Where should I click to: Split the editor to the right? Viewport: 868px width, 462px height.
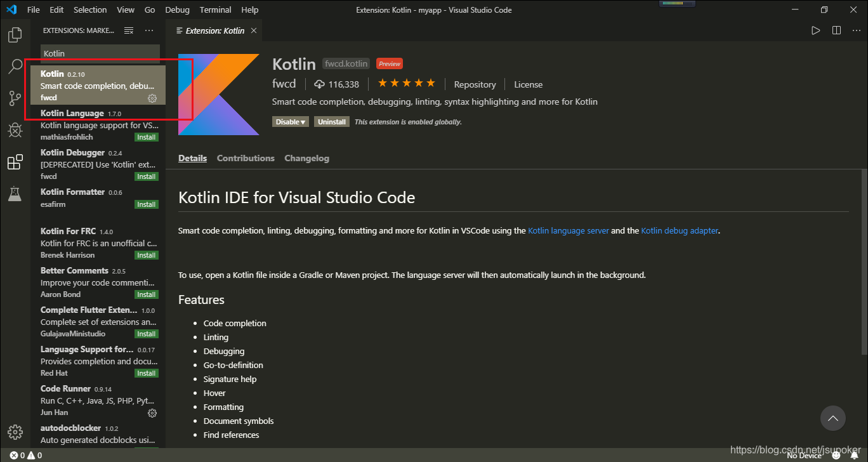836,30
